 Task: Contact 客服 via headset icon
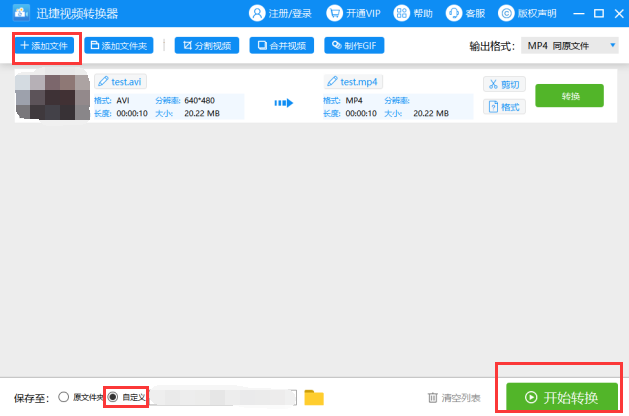[454, 13]
